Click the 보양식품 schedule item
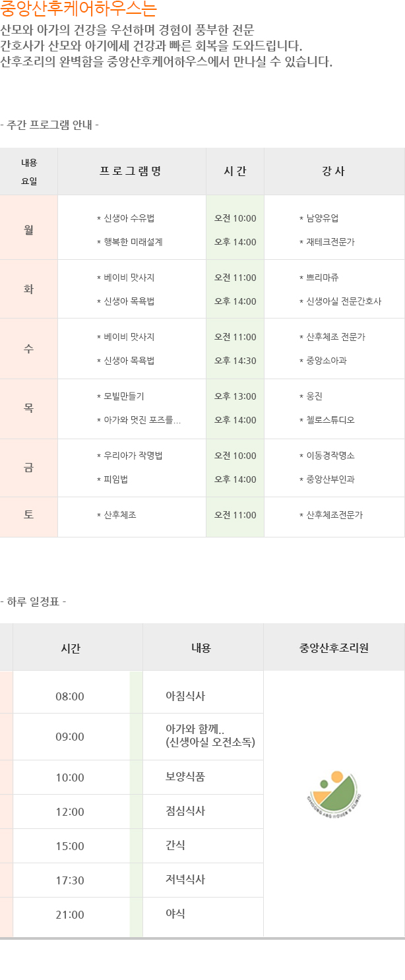Image resolution: width=405 pixels, height=980 pixels. pyautogui.click(x=185, y=777)
